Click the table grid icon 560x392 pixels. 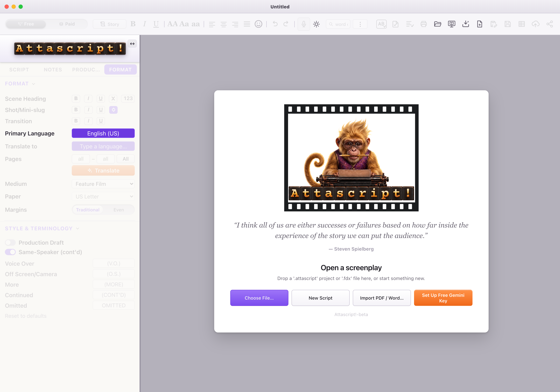point(522,24)
